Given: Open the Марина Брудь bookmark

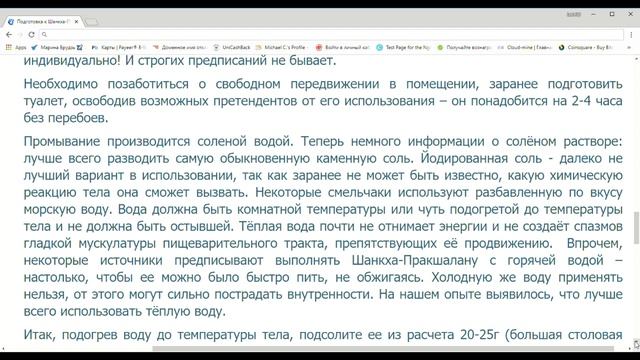Looking at the screenshot, I should click(57, 47).
